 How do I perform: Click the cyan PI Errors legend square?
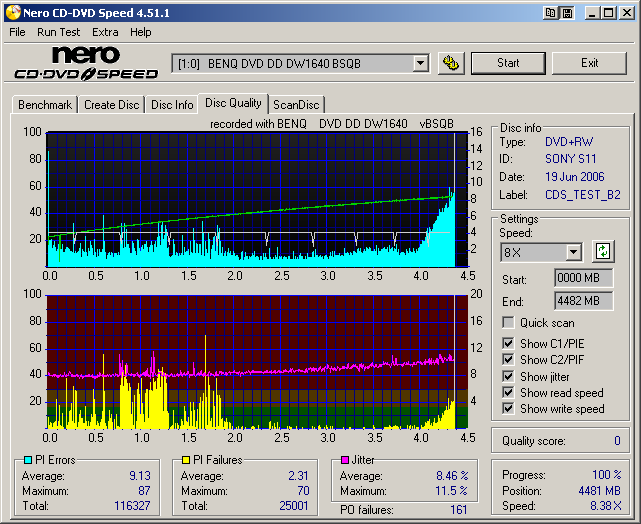tap(27, 460)
